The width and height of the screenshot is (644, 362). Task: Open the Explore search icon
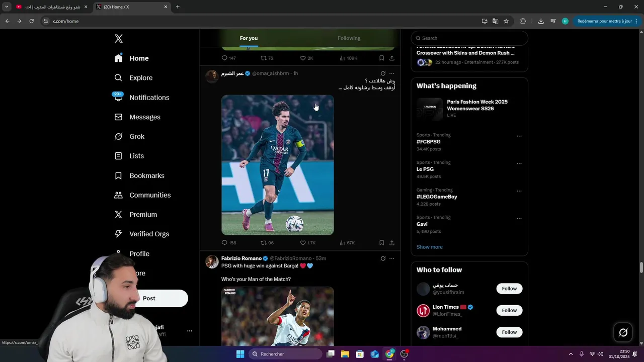click(118, 78)
